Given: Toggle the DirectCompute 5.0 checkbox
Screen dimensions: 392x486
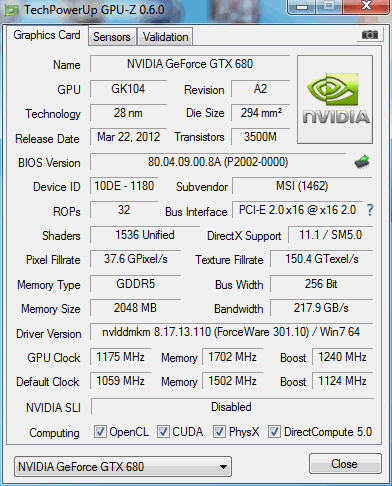Looking at the screenshot, I should tap(274, 431).
